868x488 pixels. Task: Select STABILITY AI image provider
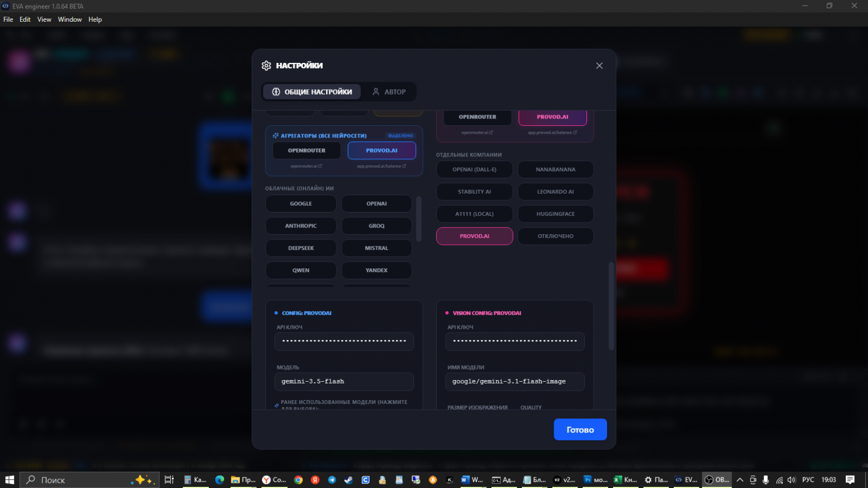point(475,191)
